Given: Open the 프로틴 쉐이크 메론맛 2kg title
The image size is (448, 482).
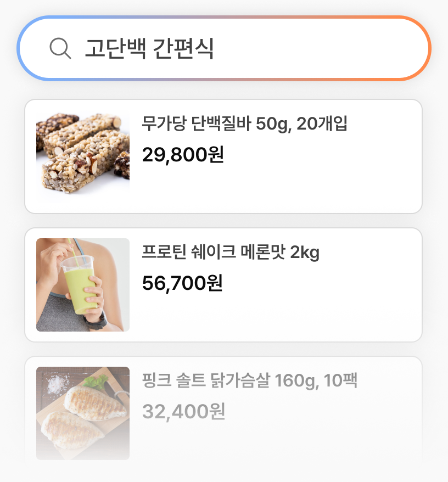Looking at the screenshot, I should [231, 253].
